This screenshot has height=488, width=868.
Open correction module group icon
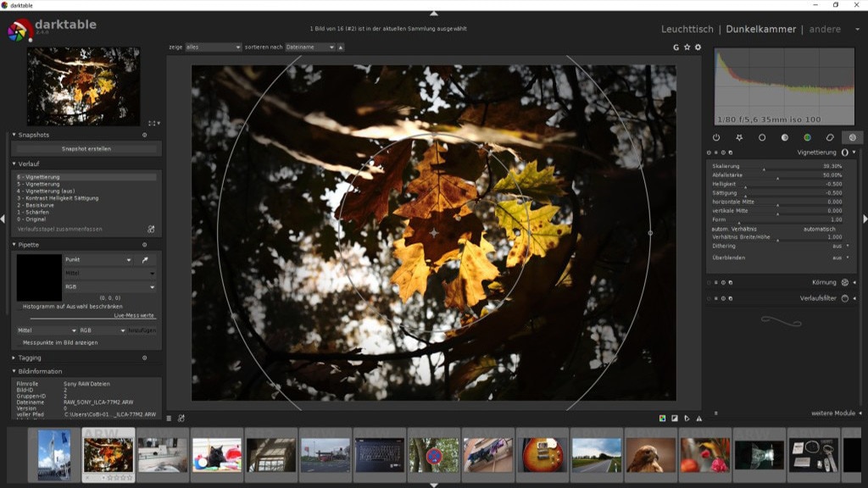[x=830, y=137]
